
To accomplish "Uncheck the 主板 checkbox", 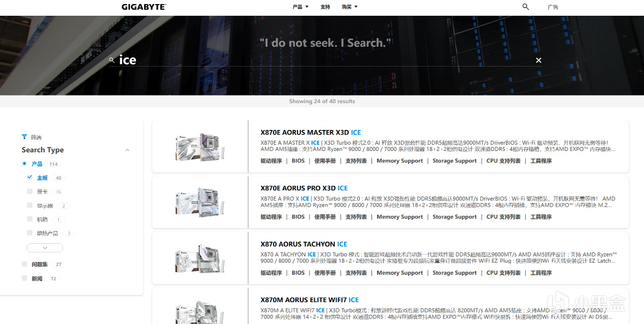I will point(29,178).
